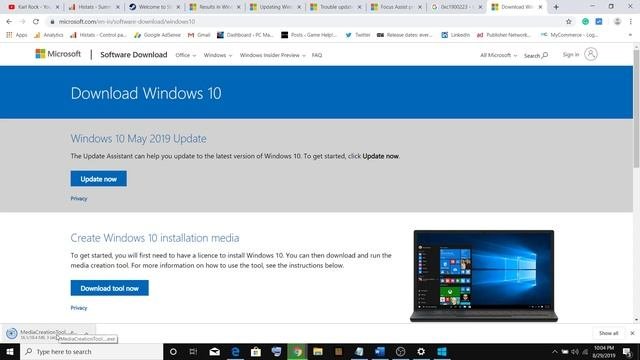
Task: Open the Chrome profile avatar
Action: coord(617,22)
